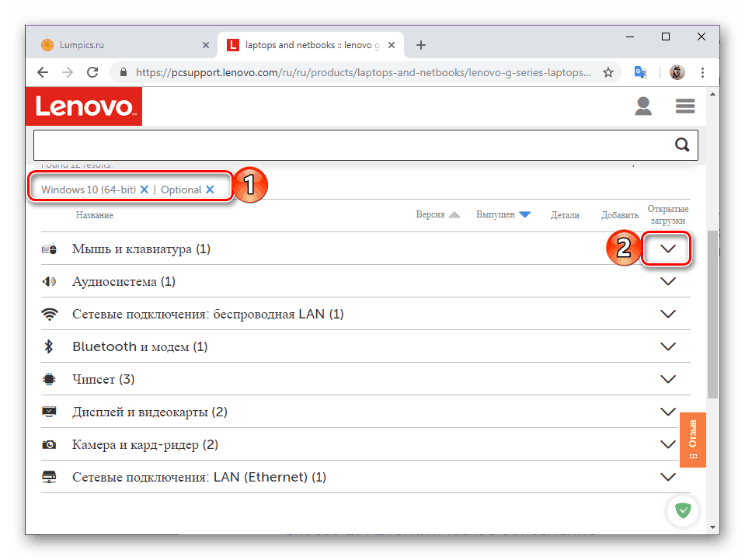Click the Wi-Fi category icon
745x560 pixels.
pyautogui.click(x=50, y=314)
